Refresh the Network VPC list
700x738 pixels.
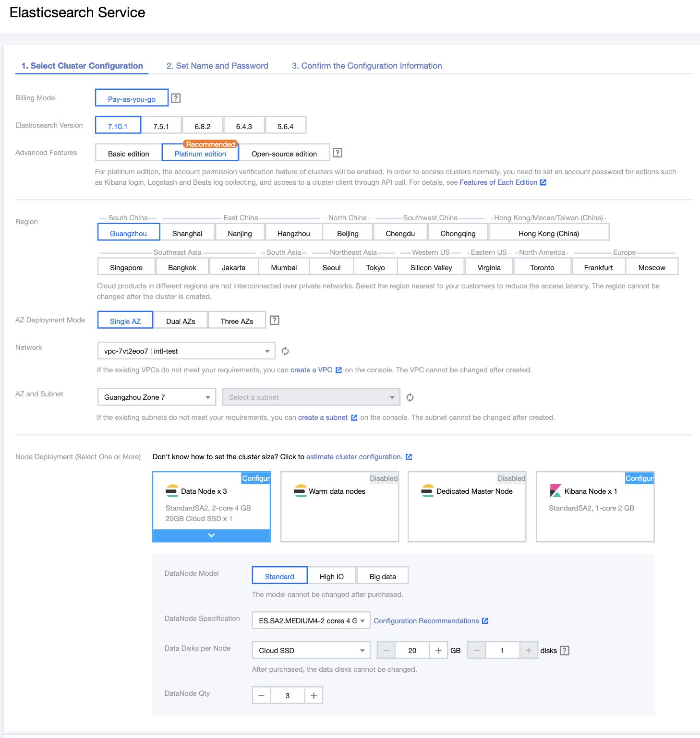(x=285, y=351)
